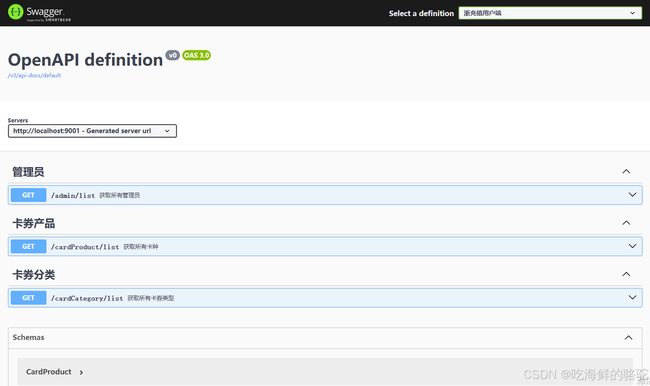Click the 获取所有管理员 description text
This screenshot has height=386, width=650.
pyautogui.click(x=119, y=195)
